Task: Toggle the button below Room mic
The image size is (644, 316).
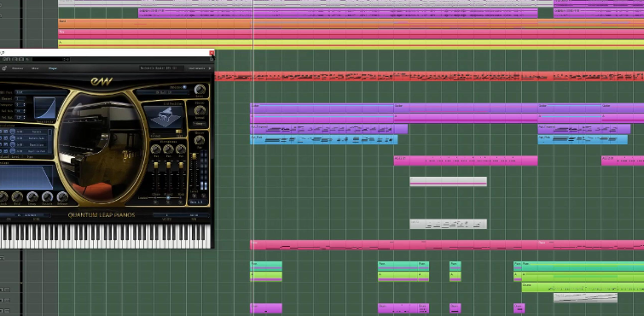Action: pos(181,202)
